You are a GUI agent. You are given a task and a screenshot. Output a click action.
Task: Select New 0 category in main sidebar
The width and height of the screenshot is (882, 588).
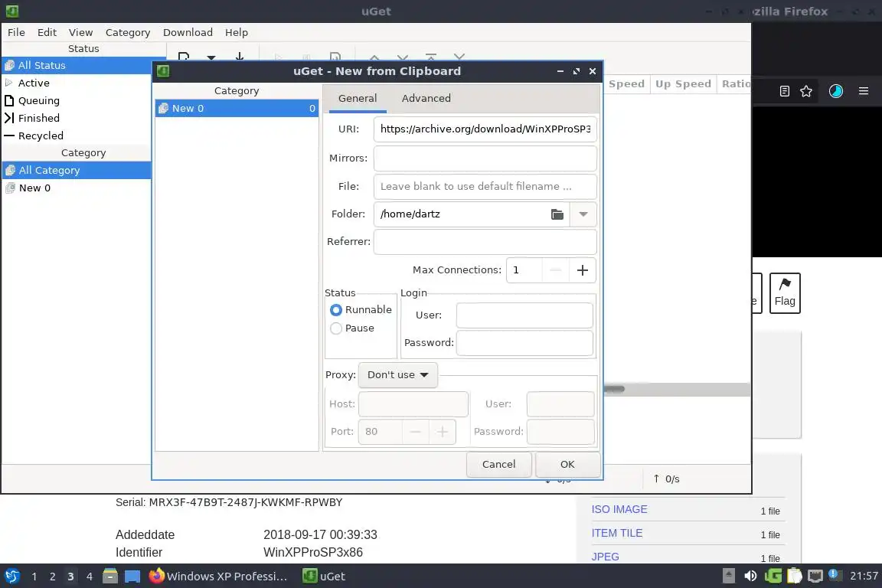(x=77, y=188)
